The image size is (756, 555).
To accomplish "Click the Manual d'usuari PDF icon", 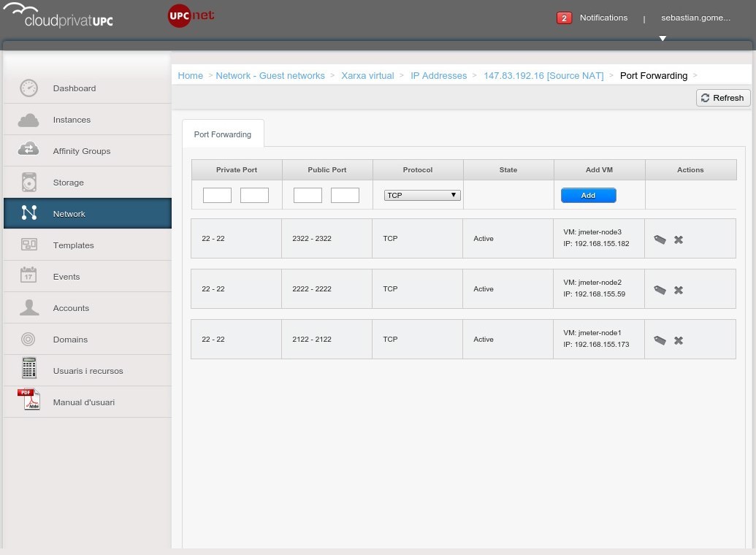I will coord(28,400).
